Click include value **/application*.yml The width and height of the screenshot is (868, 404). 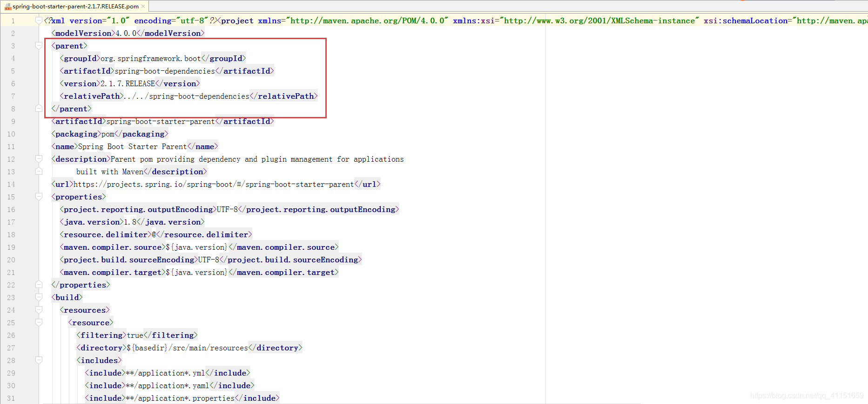(165, 373)
